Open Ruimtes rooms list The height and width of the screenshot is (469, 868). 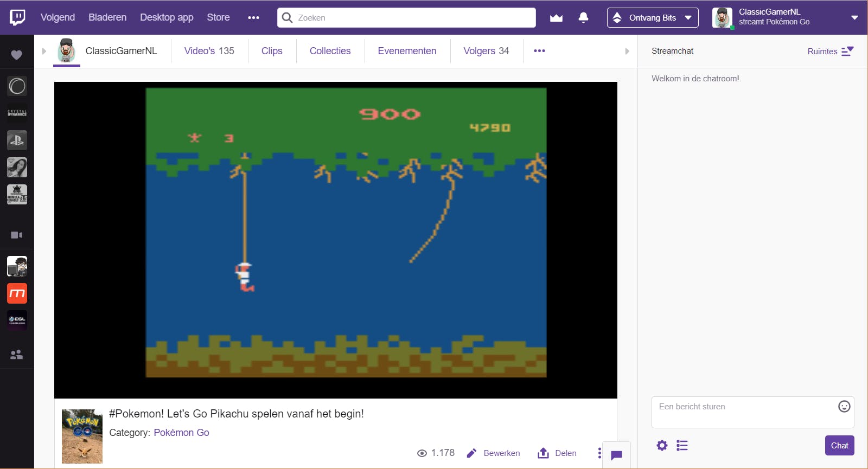point(831,51)
